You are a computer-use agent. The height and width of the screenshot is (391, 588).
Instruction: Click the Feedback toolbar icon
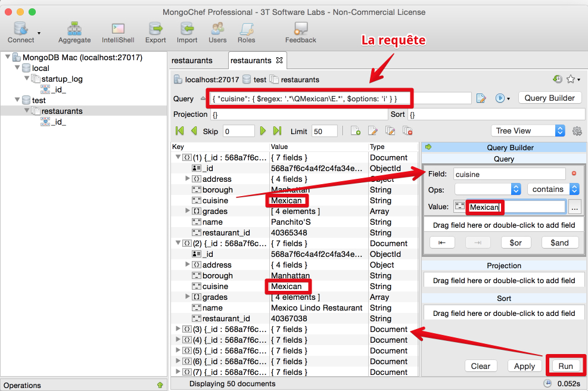300,32
